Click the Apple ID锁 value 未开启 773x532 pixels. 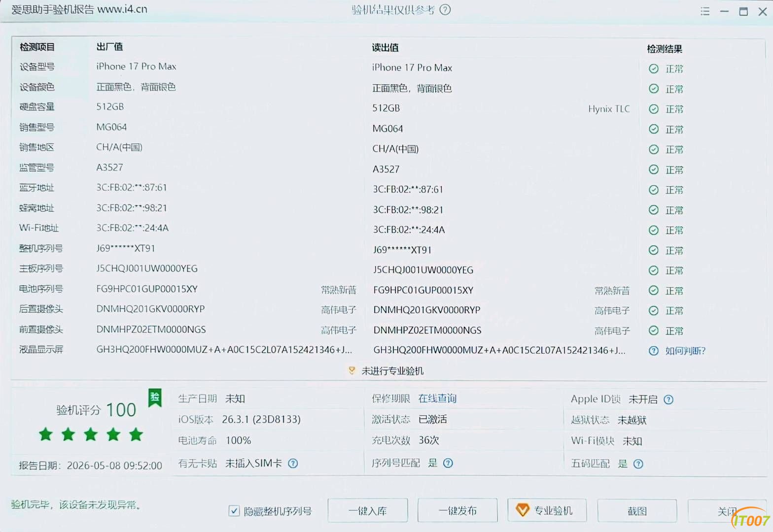(x=643, y=399)
